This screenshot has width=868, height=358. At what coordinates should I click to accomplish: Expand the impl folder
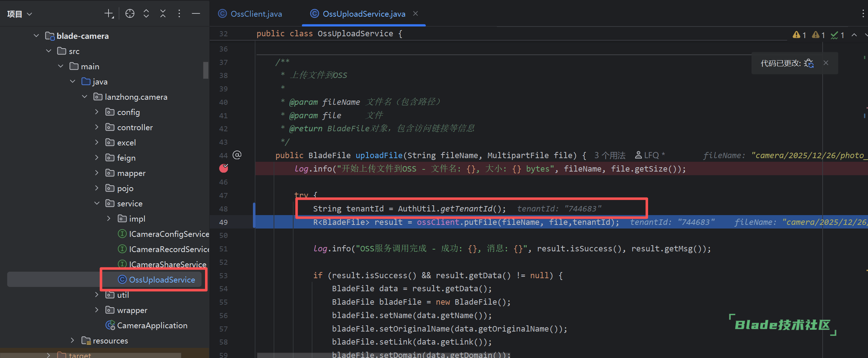[108, 219]
